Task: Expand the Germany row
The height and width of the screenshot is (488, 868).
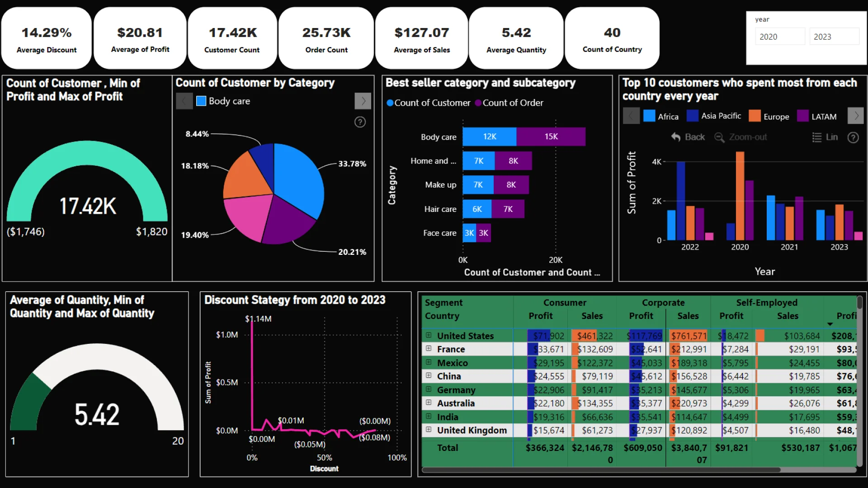Action: coord(429,389)
